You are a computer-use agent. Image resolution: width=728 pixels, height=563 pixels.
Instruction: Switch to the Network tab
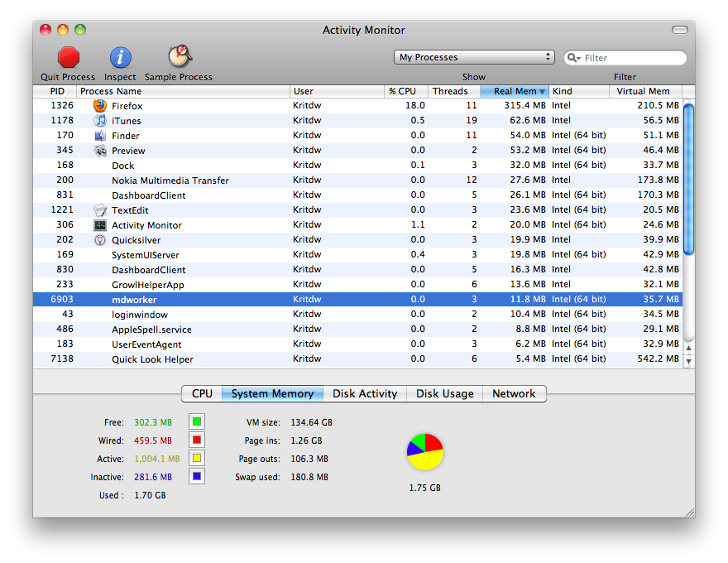[514, 393]
